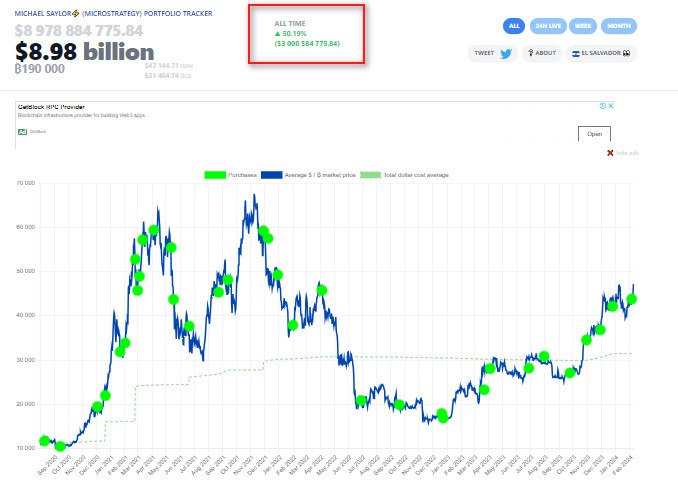Click the Twitter bird icon
The width and height of the screenshot is (678, 498).
pos(506,54)
